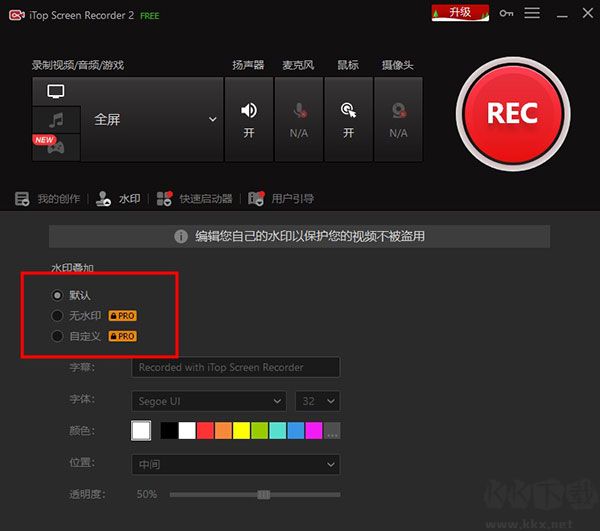Open the 我的创作 tab
Viewport: 600px width, 531px height.
[47, 199]
